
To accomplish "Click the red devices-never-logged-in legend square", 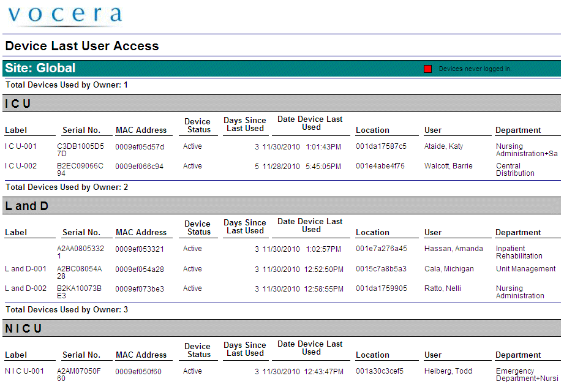I will coord(427,68).
